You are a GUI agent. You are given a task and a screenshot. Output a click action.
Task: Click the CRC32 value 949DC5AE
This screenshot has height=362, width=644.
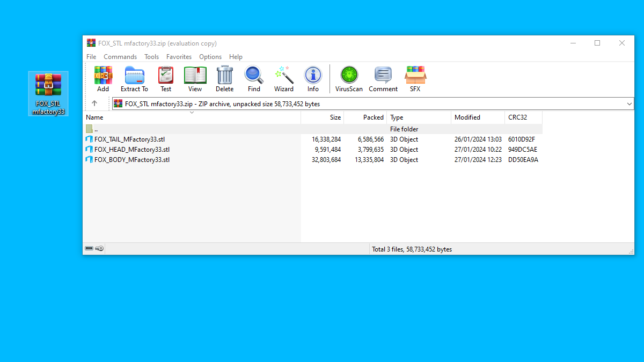coord(523,150)
